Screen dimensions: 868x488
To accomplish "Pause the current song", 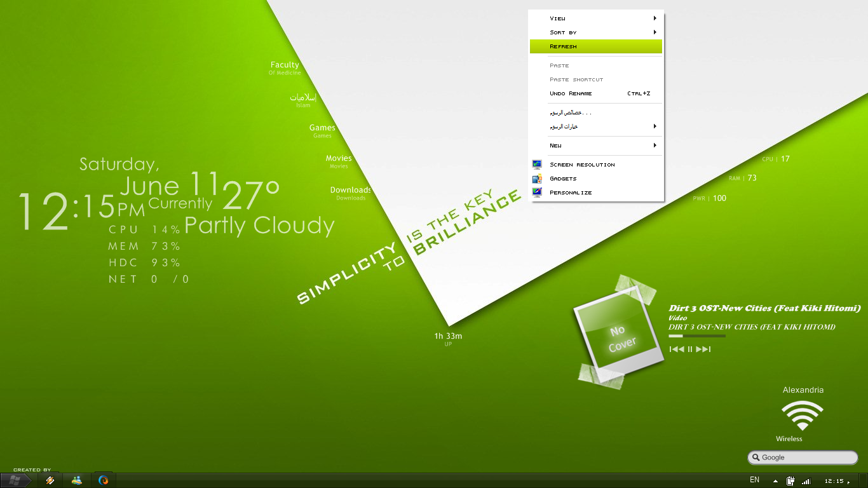I will click(690, 349).
